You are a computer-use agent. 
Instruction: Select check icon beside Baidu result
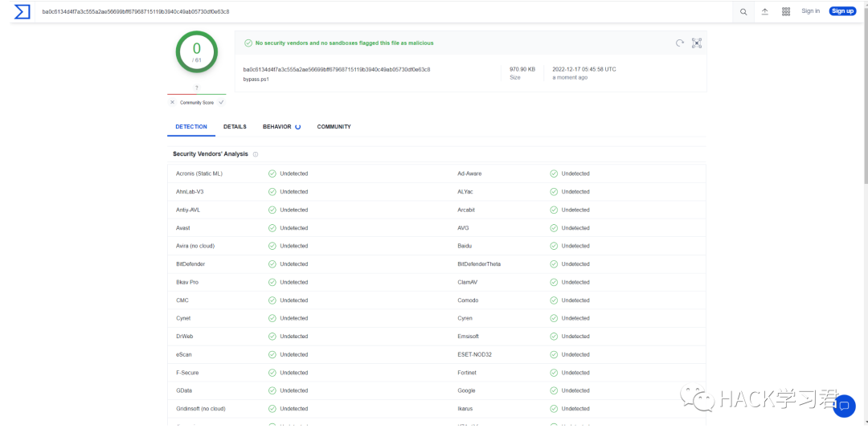pyautogui.click(x=554, y=246)
